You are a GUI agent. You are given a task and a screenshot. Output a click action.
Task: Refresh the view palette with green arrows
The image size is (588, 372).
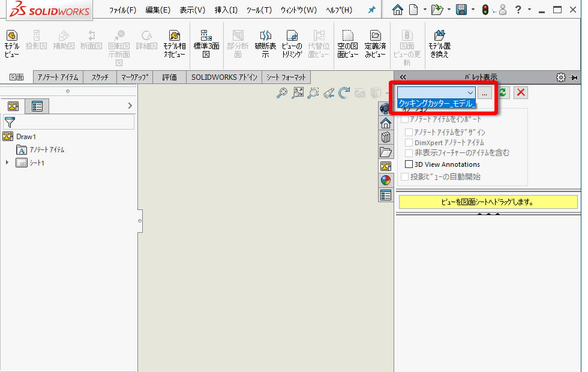coord(503,92)
